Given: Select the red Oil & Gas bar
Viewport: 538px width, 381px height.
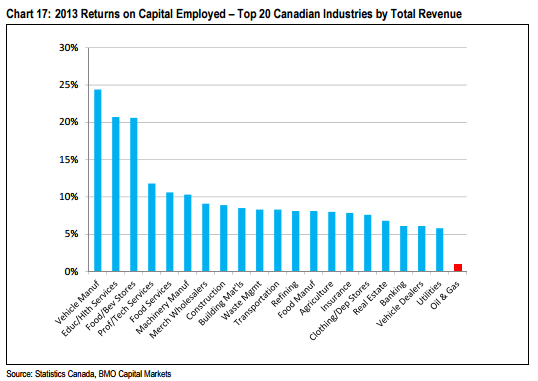Looking at the screenshot, I should coord(458,268).
